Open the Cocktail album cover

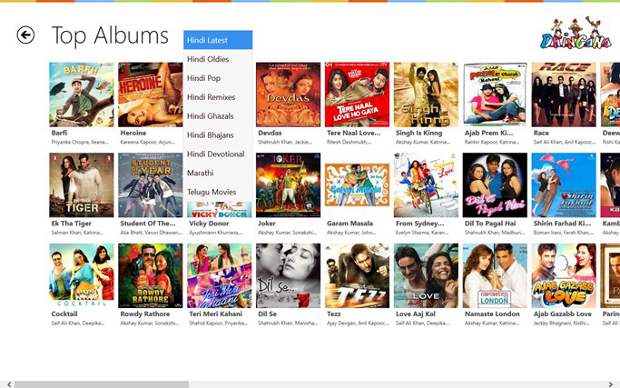[x=81, y=276]
